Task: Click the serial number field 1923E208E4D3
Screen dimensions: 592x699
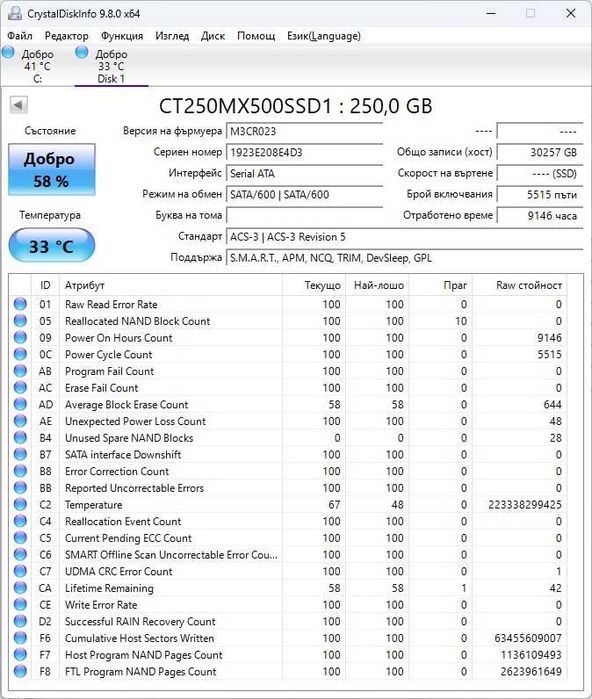Action: [304, 152]
